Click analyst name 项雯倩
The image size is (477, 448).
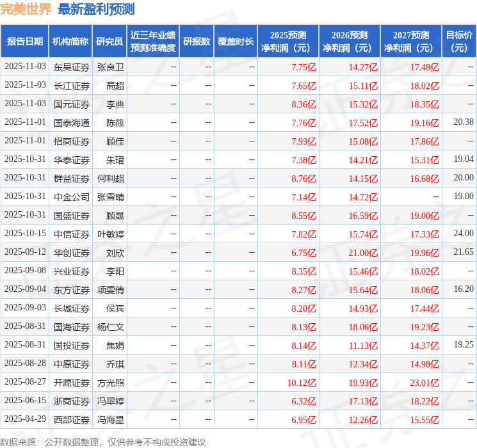click(111, 290)
